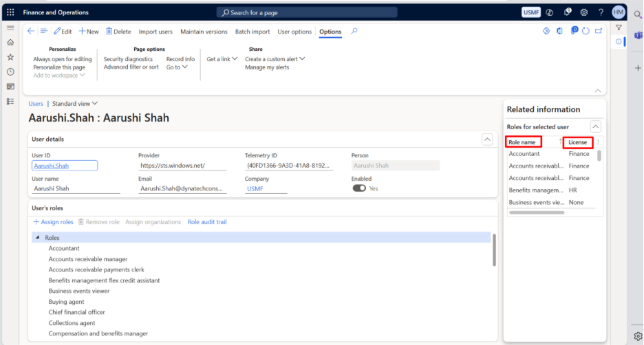Open Standard view dropdown

(x=75, y=103)
